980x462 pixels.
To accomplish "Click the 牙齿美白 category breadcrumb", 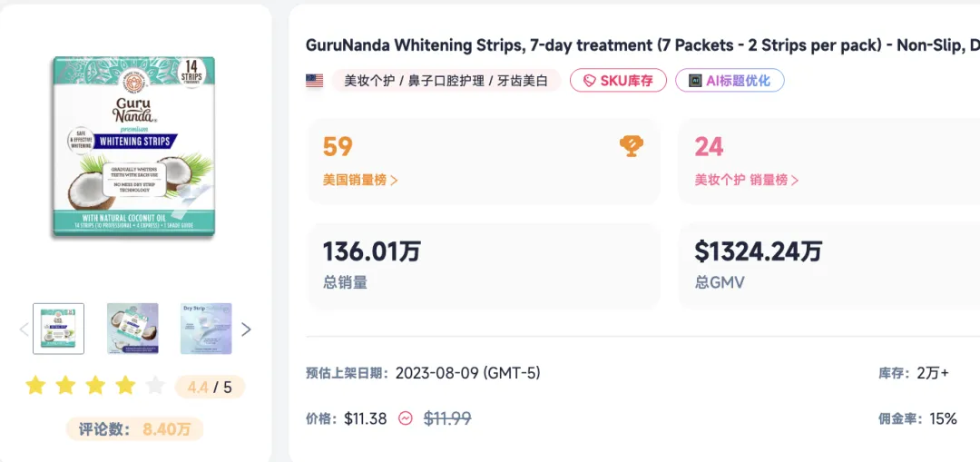I will coord(523,81).
